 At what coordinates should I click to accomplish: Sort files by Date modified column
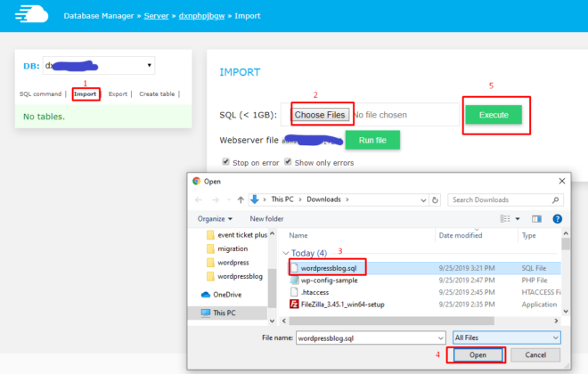[461, 235]
